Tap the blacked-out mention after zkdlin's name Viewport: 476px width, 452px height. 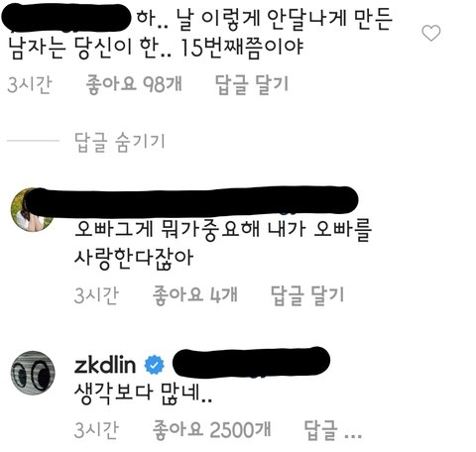pyautogui.click(x=251, y=362)
